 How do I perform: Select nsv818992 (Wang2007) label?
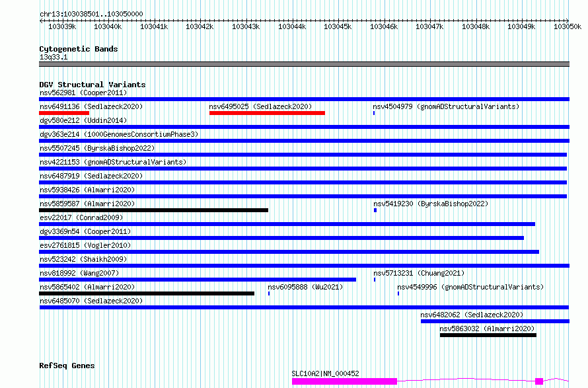[x=79, y=273]
